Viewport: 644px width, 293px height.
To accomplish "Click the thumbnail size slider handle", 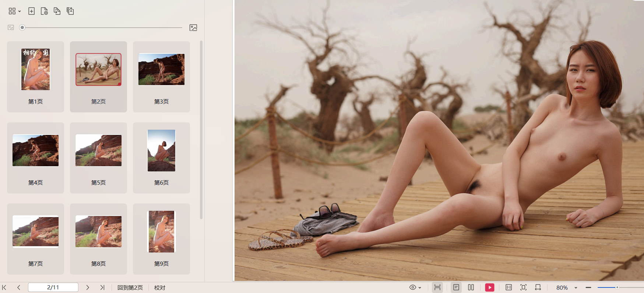I will coord(22,28).
